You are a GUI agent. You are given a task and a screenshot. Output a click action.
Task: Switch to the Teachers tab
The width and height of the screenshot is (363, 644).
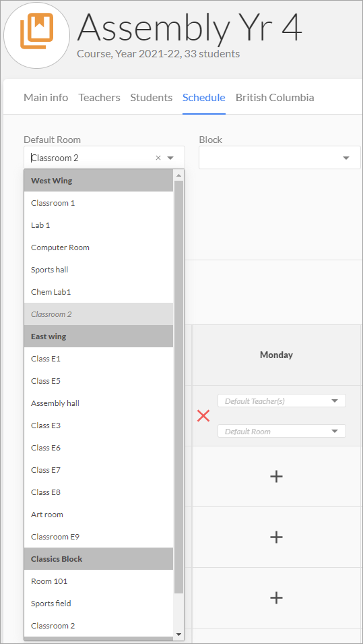click(x=99, y=98)
